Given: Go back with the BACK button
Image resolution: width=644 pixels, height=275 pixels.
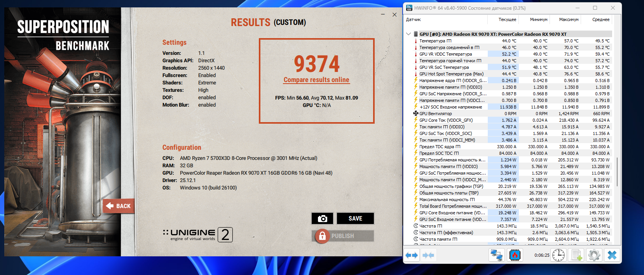Looking at the screenshot, I should click(119, 206).
